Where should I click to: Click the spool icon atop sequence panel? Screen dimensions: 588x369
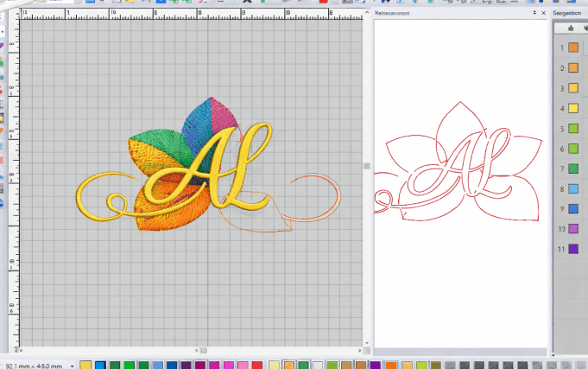(x=571, y=27)
